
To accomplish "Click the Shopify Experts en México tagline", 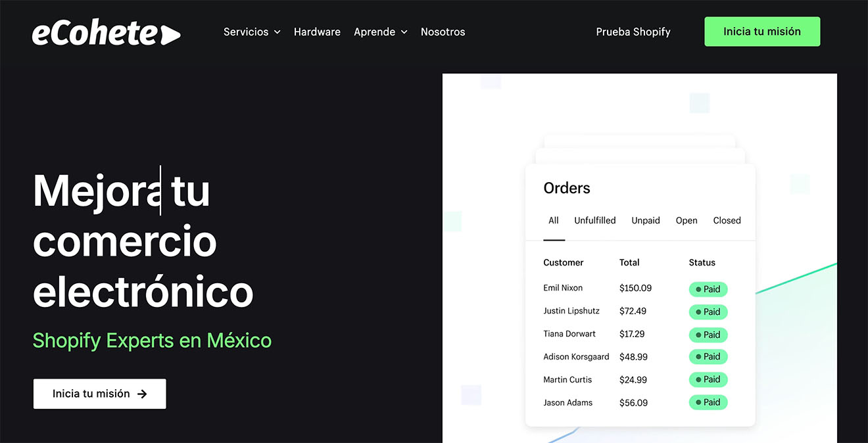I will pyautogui.click(x=152, y=340).
